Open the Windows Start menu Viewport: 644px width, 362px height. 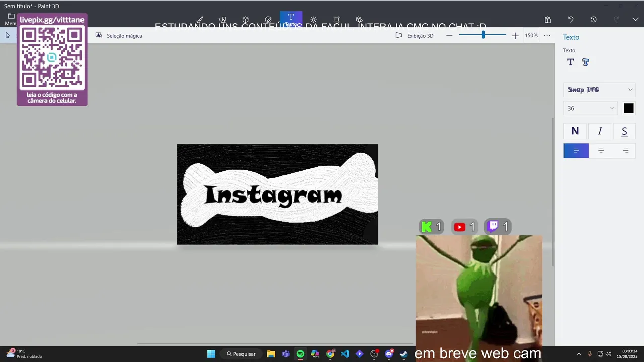pyautogui.click(x=211, y=354)
